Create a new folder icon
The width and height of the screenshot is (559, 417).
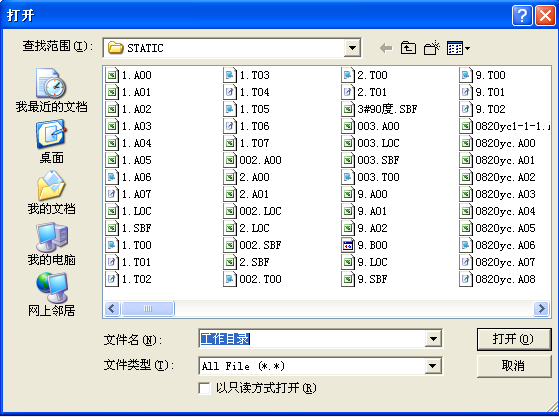coord(432,48)
